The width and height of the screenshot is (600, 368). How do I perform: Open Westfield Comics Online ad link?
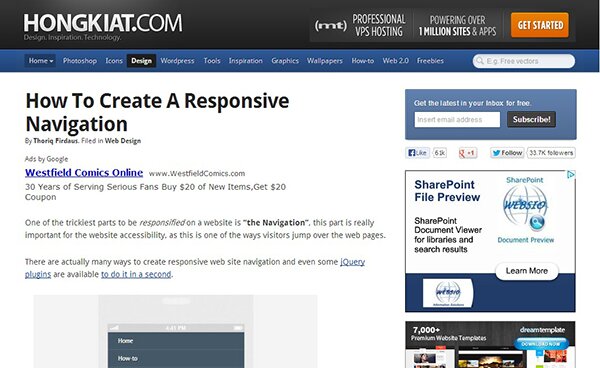[84, 173]
